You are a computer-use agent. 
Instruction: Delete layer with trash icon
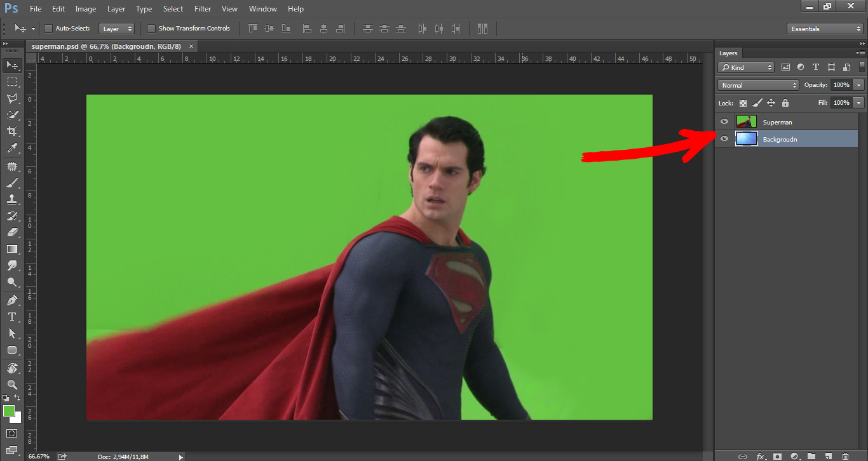845,456
